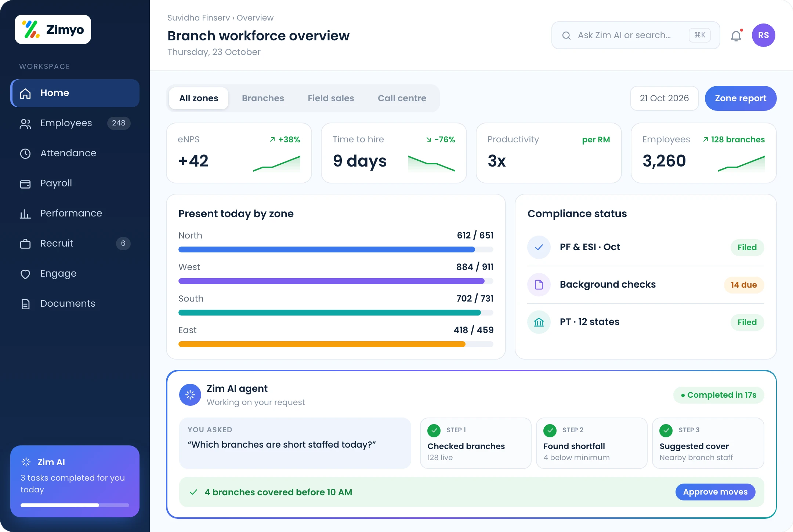The image size is (793, 532).
Task: Open the 21 Oct 2026 date picker
Action: [664, 98]
